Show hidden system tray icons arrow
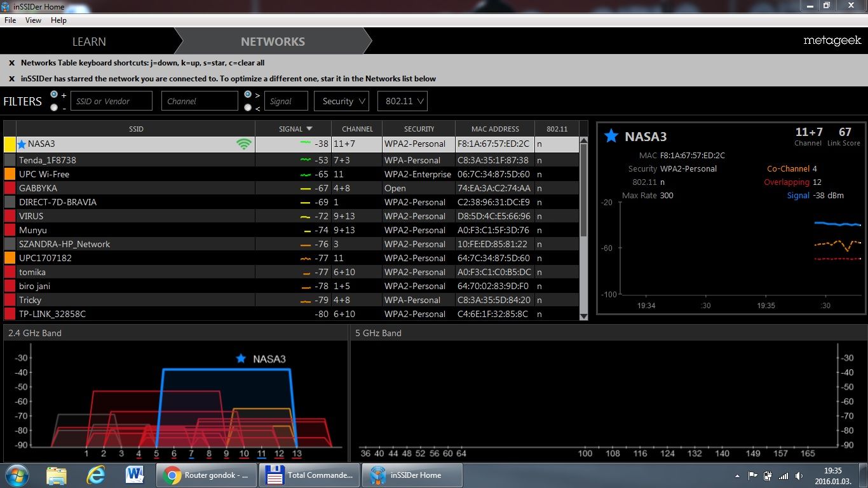The height and width of the screenshot is (488, 868). pyautogui.click(x=738, y=475)
